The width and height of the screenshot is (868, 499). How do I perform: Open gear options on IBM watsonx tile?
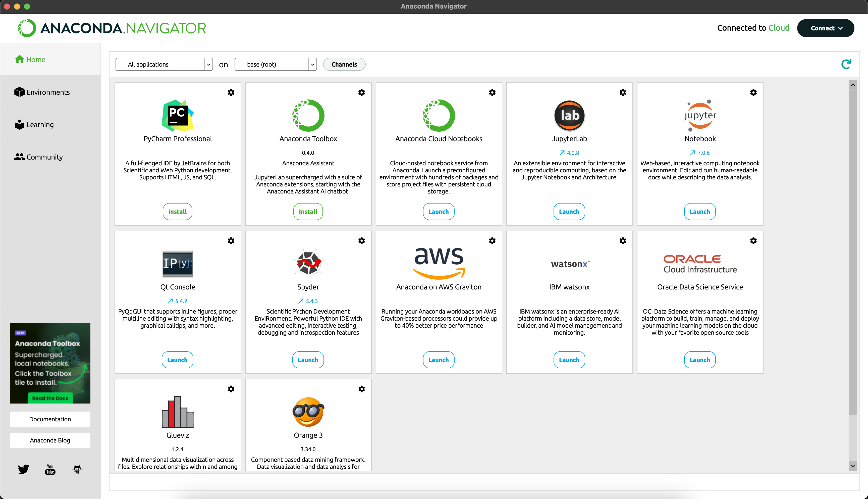(x=622, y=241)
